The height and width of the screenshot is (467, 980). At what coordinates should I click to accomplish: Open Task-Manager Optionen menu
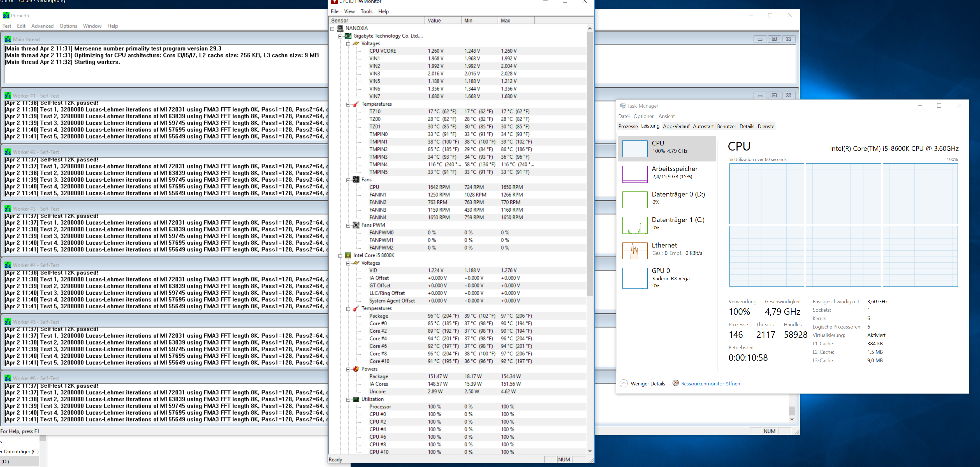[644, 116]
